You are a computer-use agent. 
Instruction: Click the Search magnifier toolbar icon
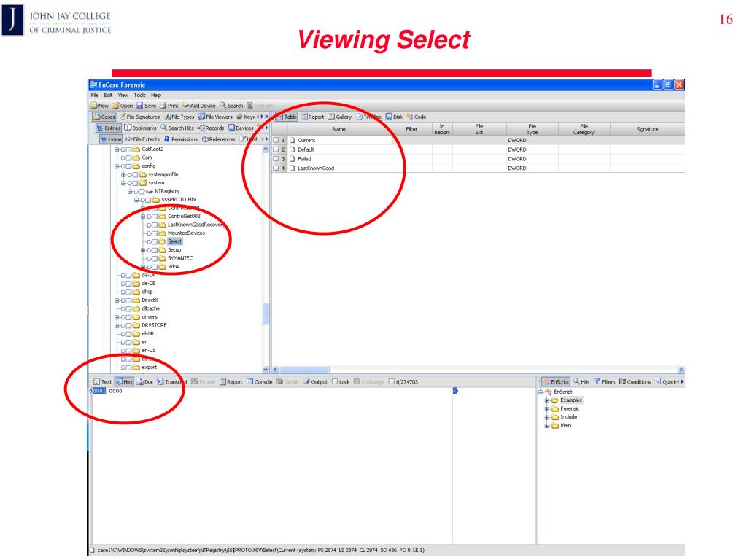223,106
